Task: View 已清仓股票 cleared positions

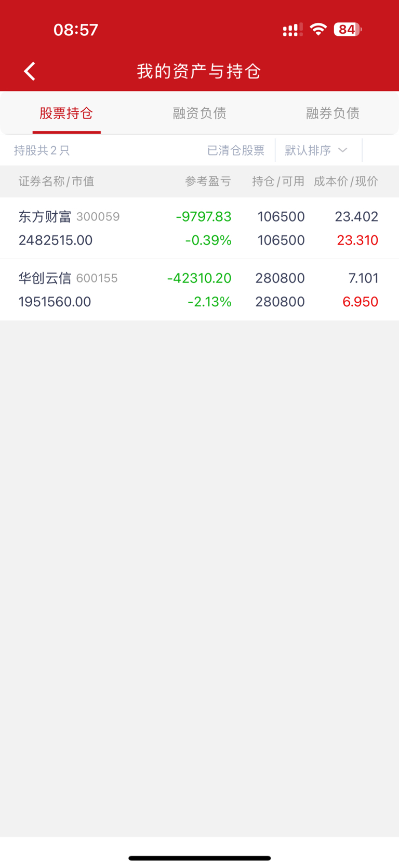Action: click(236, 150)
